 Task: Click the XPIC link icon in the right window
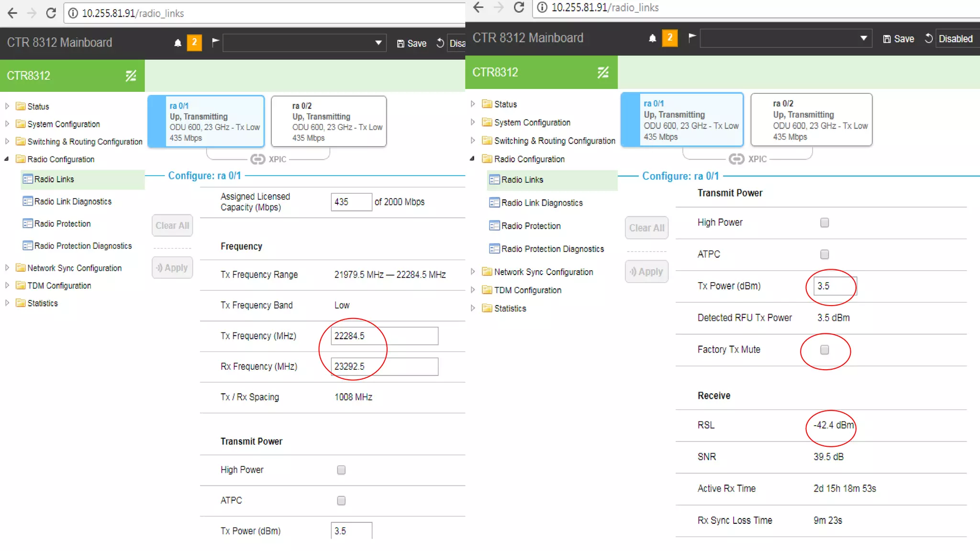click(736, 159)
